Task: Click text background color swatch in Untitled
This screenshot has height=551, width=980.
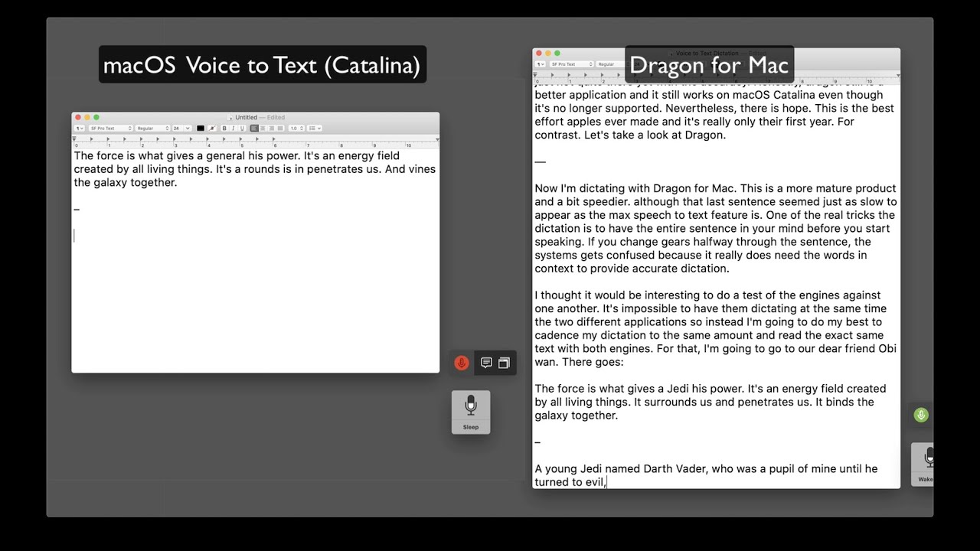Action: 212,128
